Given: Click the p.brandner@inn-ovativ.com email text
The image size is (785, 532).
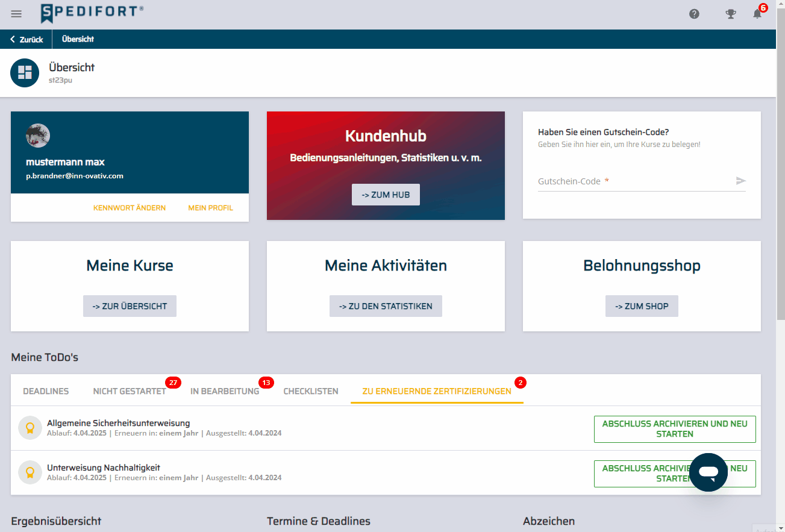Looking at the screenshot, I should click(75, 176).
